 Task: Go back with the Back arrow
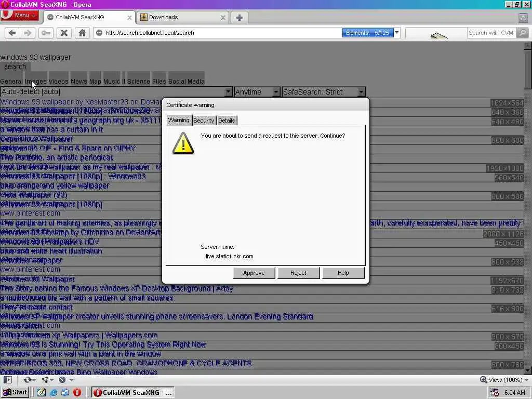coord(12,33)
